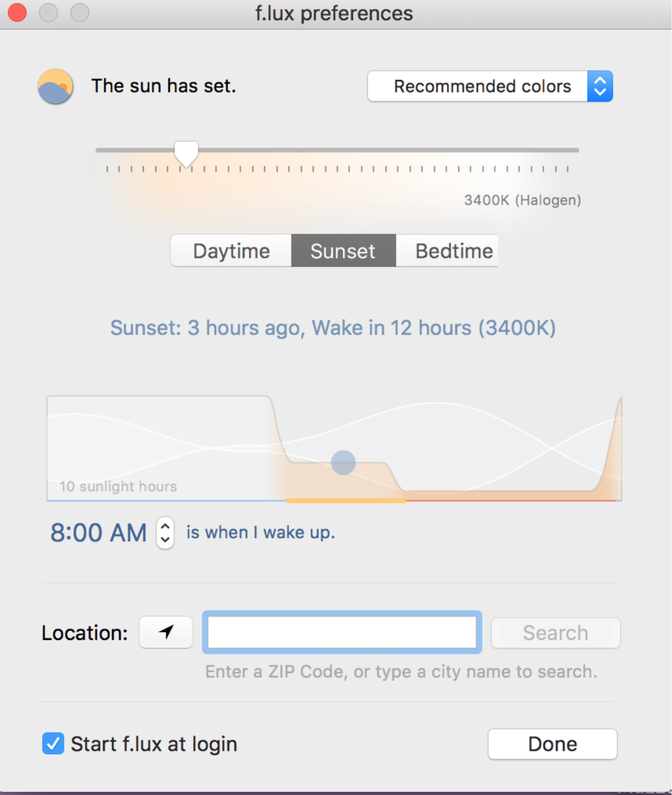Click the Done button

tap(553, 744)
